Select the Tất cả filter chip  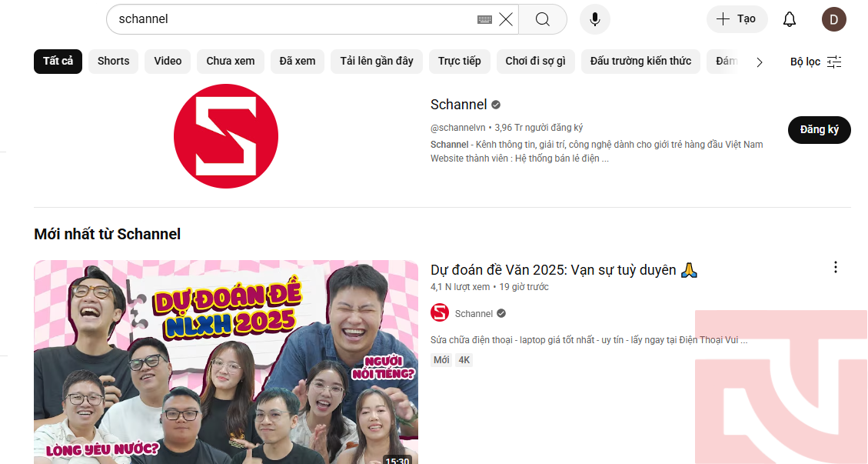[58, 61]
